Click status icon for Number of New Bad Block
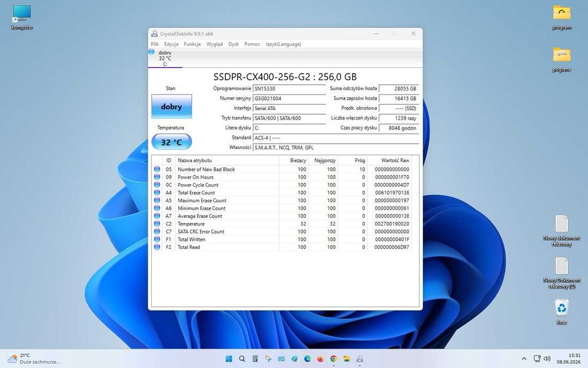The height and width of the screenshot is (368, 588). pyautogui.click(x=157, y=170)
